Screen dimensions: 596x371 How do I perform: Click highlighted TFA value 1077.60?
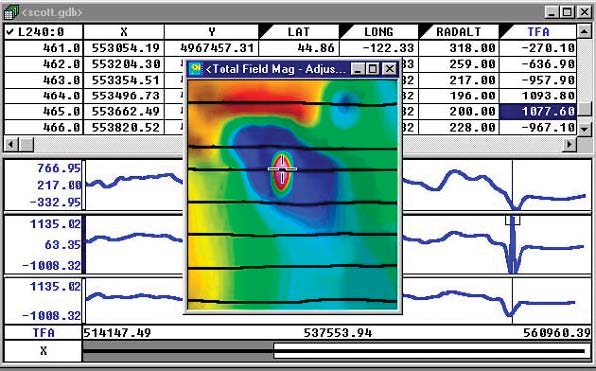coord(538,111)
